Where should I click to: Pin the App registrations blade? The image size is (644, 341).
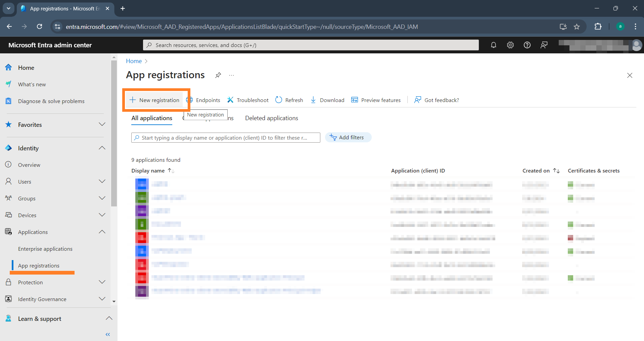pos(218,75)
